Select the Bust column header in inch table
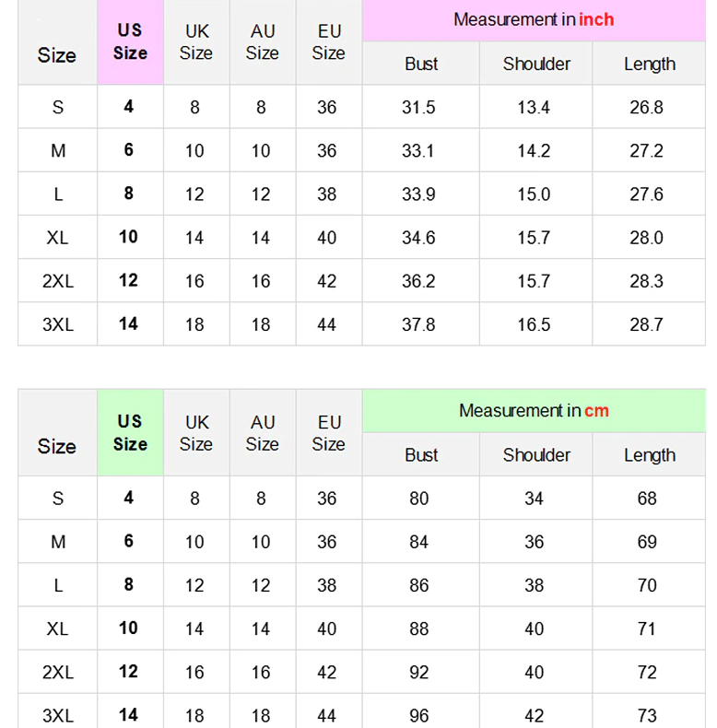717x728 pixels. [421, 64]
